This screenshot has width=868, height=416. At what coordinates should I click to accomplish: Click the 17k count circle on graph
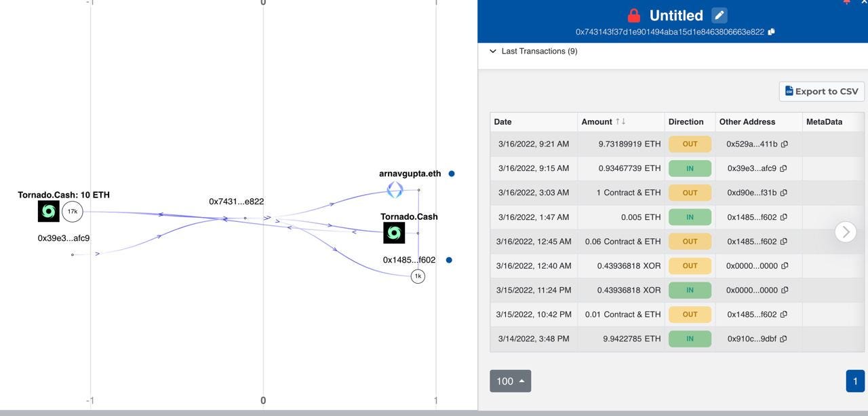pyautogui.click(x=73, y=212)
